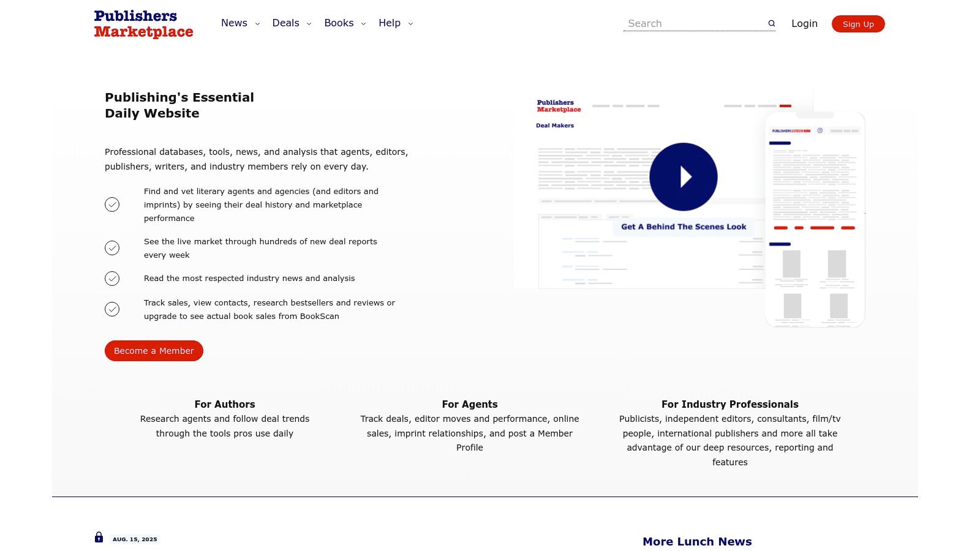980x551 pixels.
Task: Click the Sign Up button
Action: click(858, 24)
